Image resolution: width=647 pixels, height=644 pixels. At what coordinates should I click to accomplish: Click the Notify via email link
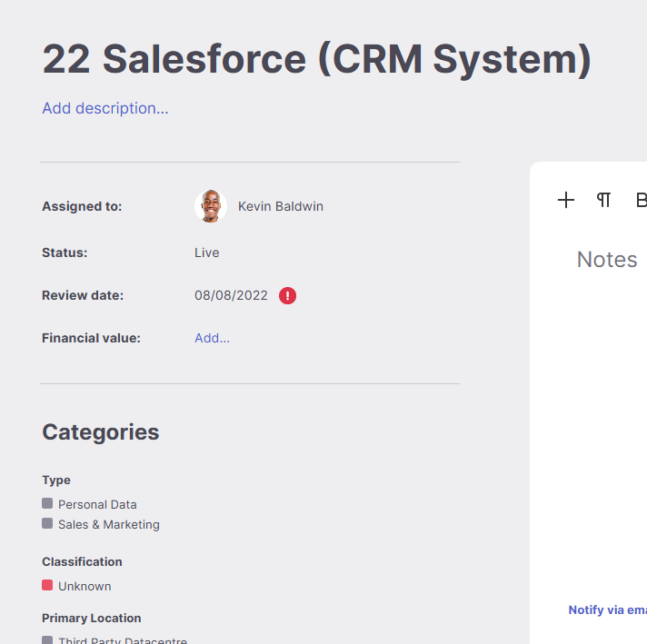[x=607, y=609]
